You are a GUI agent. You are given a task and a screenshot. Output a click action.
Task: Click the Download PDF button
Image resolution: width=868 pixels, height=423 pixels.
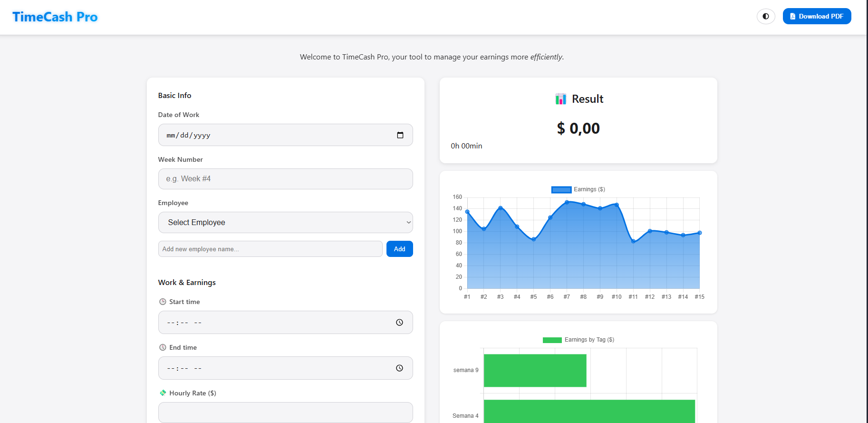tap(817, 16)
